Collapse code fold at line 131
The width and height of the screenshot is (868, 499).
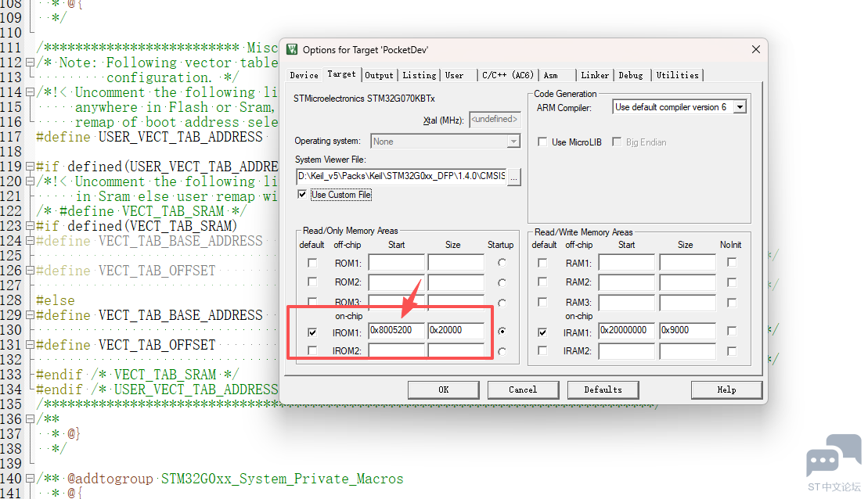(x=30, y=345)
